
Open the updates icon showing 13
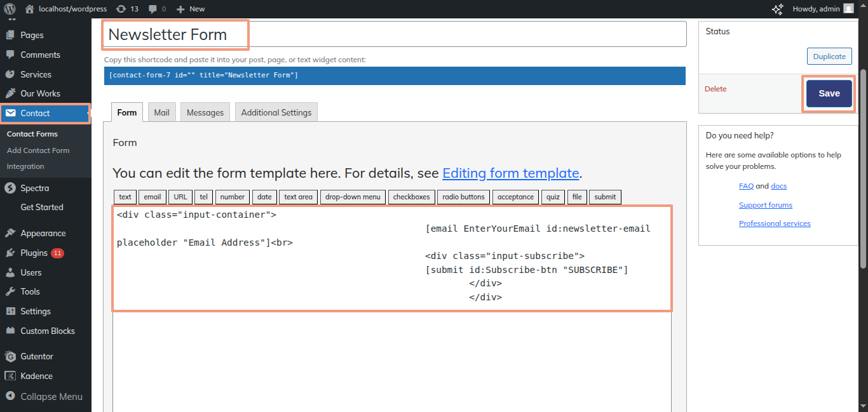point(121,9)
